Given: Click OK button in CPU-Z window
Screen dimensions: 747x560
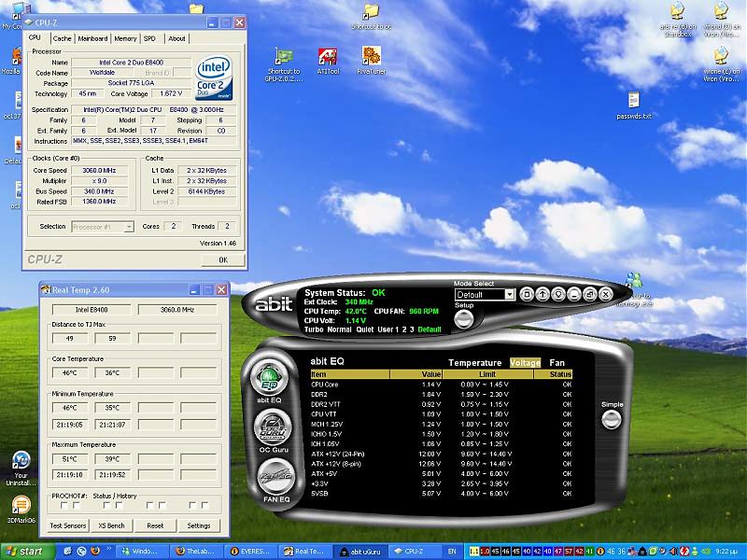Looking at the screenshot, I should coord(223,260).
